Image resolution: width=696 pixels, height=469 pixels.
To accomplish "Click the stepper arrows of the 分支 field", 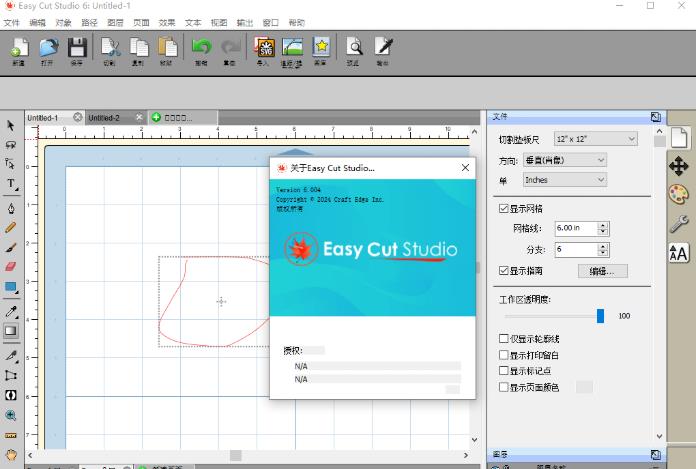I will (603, 249).
